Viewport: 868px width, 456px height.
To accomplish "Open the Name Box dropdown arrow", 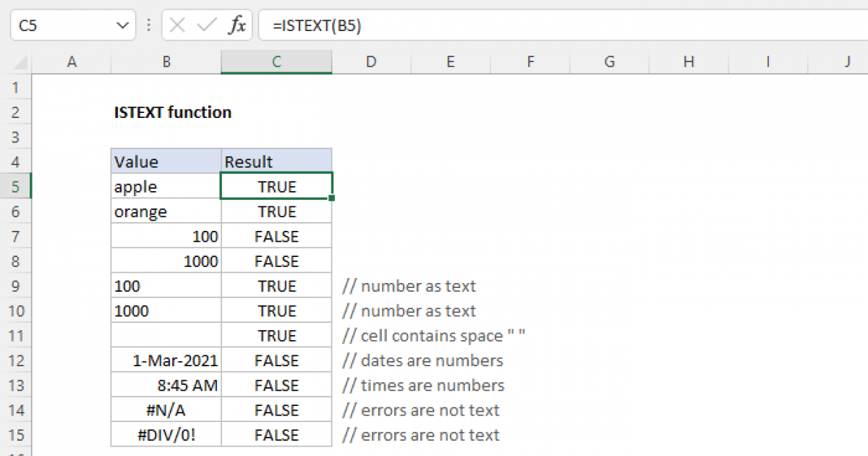I will point(121,25).
